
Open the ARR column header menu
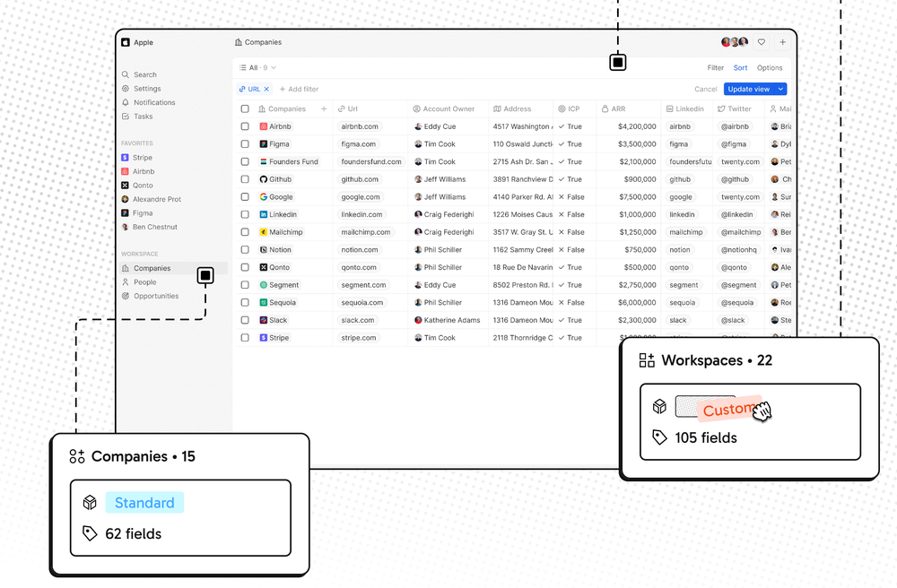coord(614,108)
